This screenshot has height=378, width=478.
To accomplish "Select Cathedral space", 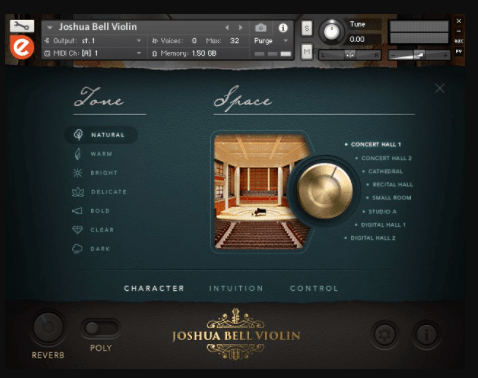I will tap(383, 171).
